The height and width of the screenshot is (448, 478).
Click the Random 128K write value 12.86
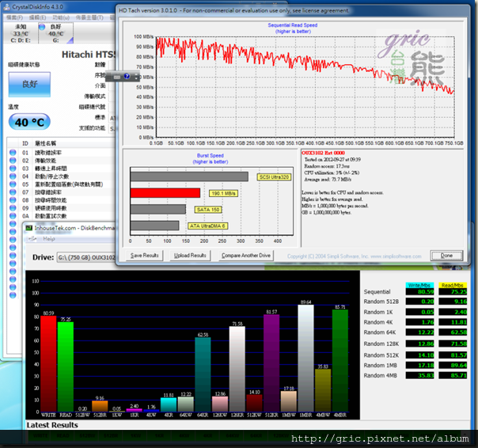pos(419,344)
